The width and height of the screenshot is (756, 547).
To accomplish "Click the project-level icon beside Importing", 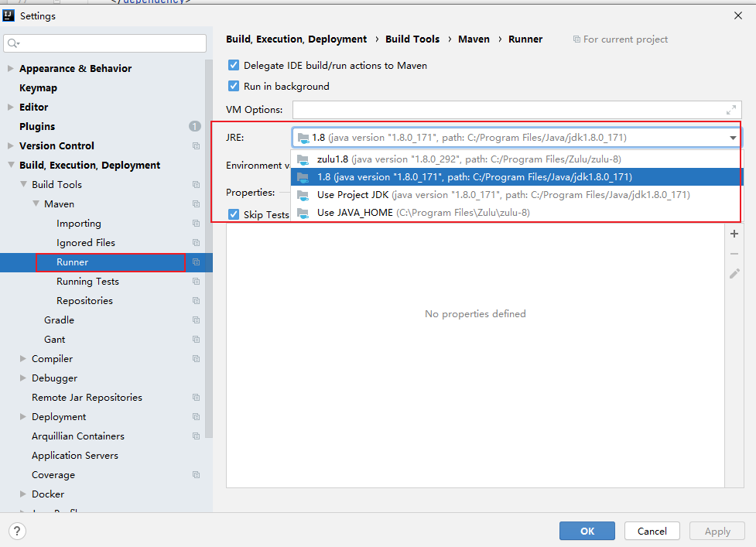I will 197,223.
